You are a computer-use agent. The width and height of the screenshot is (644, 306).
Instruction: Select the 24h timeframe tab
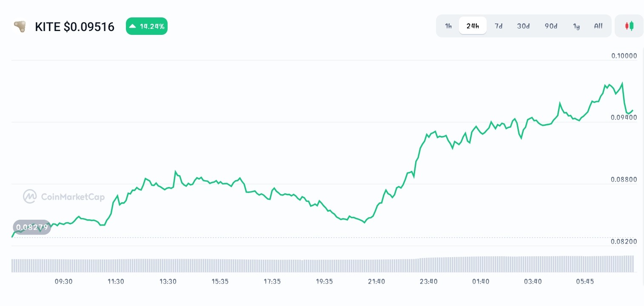coord(473,26)
